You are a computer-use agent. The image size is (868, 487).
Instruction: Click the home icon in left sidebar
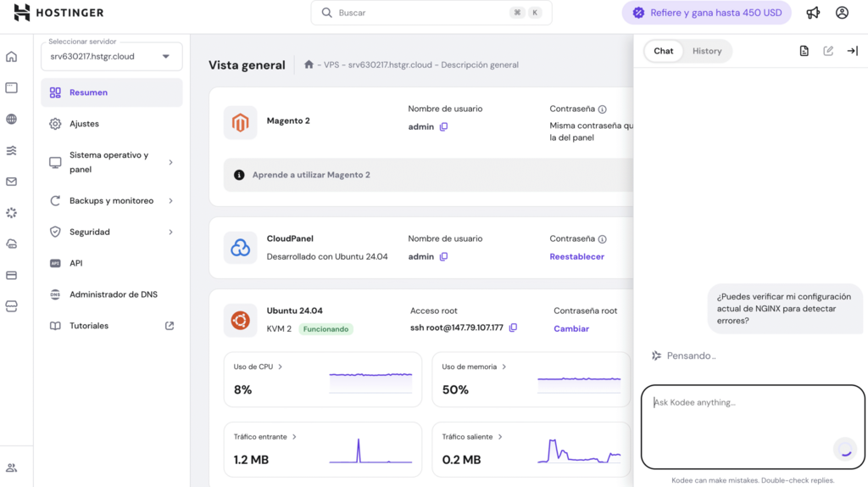(x=11, y=57)
